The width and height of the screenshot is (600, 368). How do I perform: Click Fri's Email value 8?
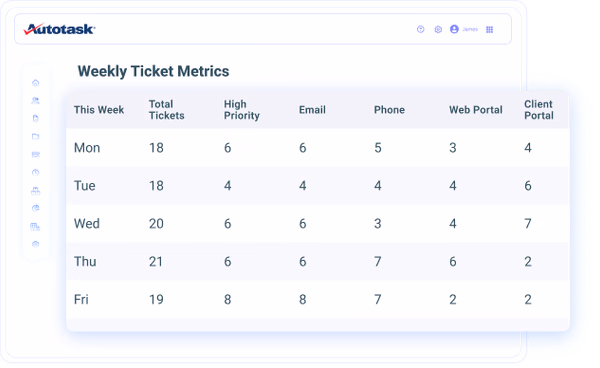[303, 299]
